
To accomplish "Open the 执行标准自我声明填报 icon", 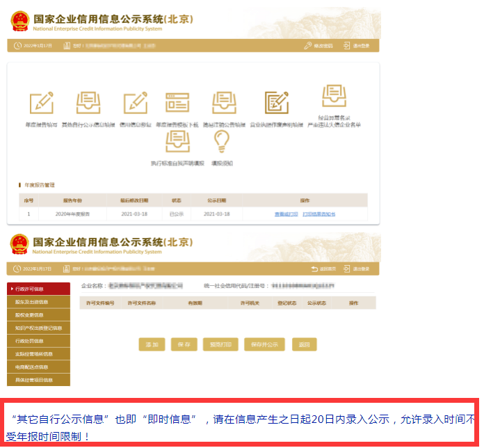I will click(x=177, y=142).
